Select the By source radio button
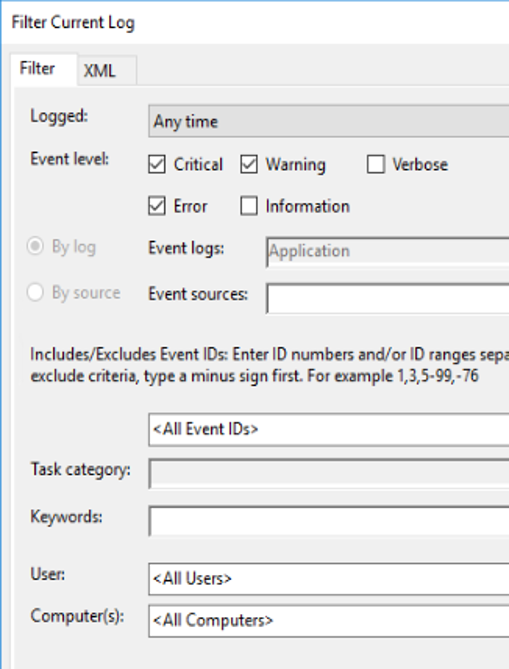This screenshot has height=669, width=509. (35, 292)
